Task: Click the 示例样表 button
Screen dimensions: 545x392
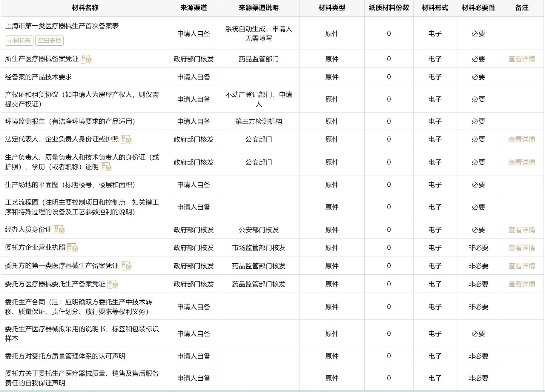Action: (x=19, y=41)
